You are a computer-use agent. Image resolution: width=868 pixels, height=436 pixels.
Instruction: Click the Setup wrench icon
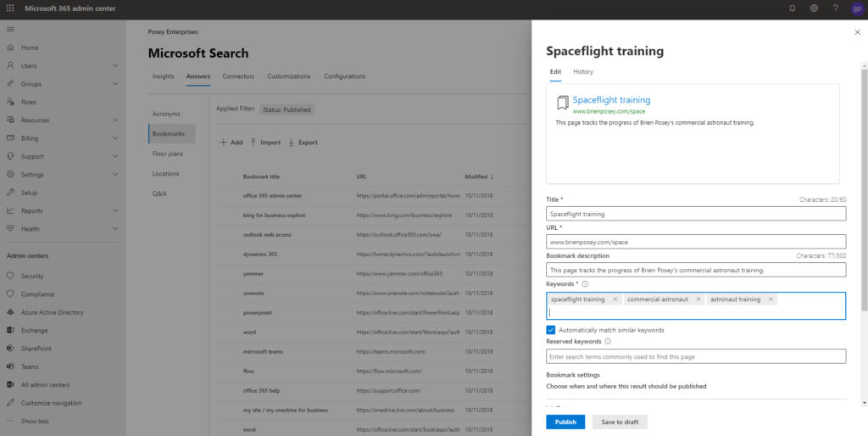(10, 193)
